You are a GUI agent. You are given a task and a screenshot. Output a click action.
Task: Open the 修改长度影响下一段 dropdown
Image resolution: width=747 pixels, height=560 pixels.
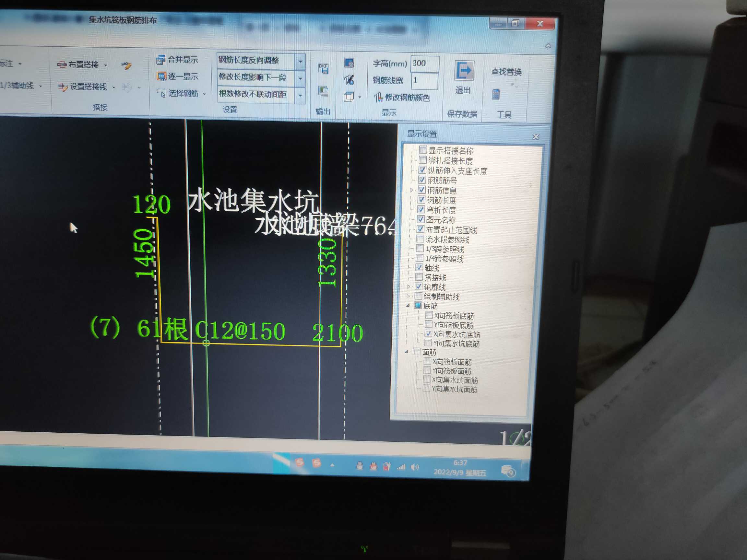[x=300, y=79]
